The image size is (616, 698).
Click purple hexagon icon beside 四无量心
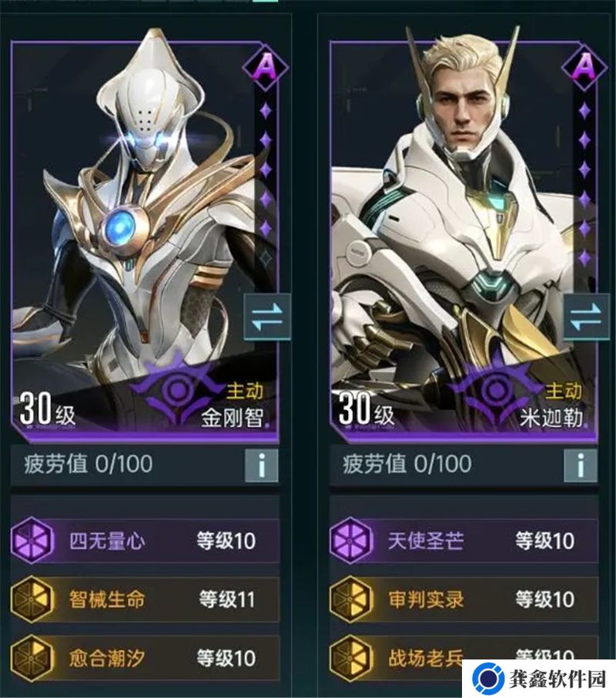coord(32,541)
